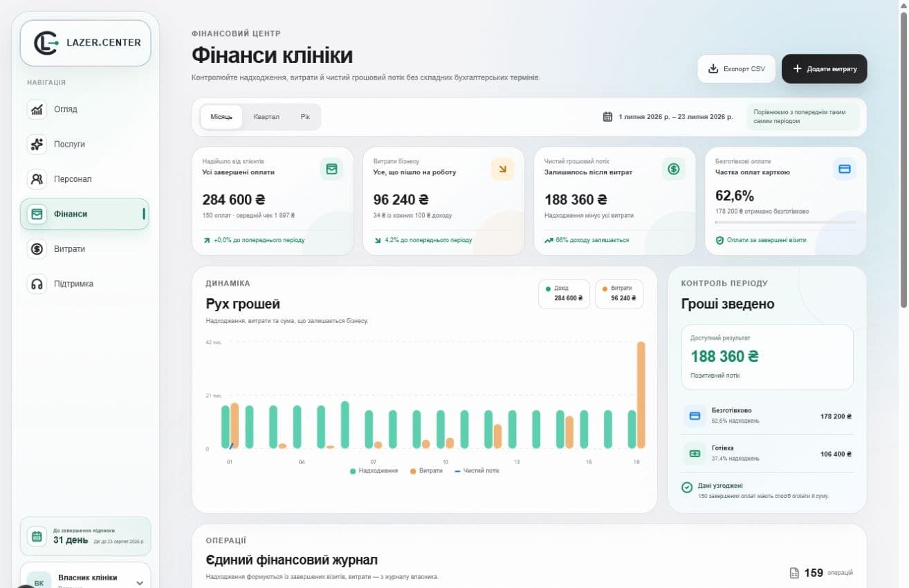Click the Фінанси wallet icon in sidebar
Image resolution: width=909 pixels, height=588 pixels.
pyautogui.click(x=36, y=214)
